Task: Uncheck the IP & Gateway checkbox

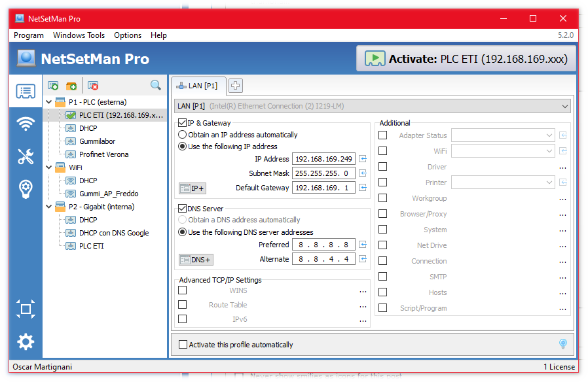Action: [183, 123]
